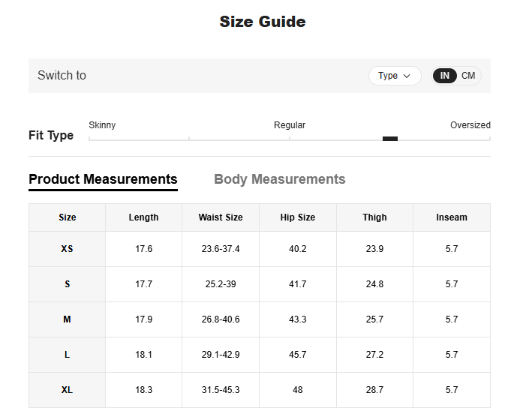Click the M size row label
The width and height of the screenshot is (514, 420).
tap(68, 319)
